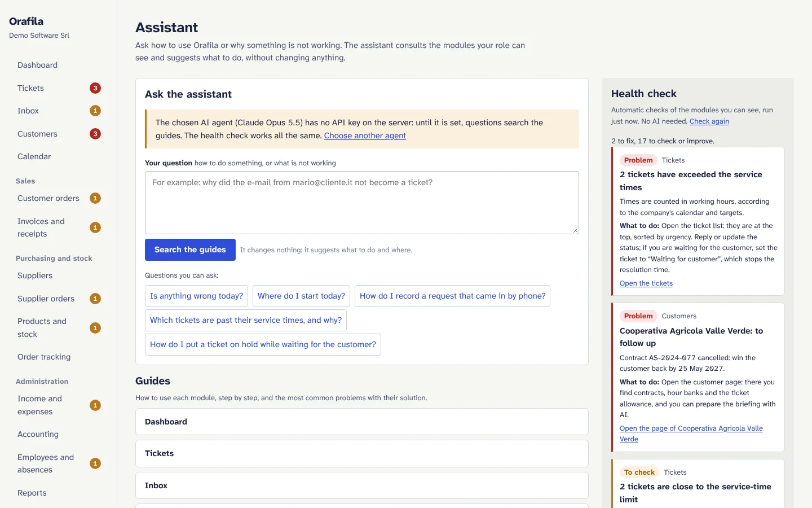The height and width of the screenshot is (508, 812).
Task: Pick the "Where do I start today?" suggestion
Action: (301, 296)
